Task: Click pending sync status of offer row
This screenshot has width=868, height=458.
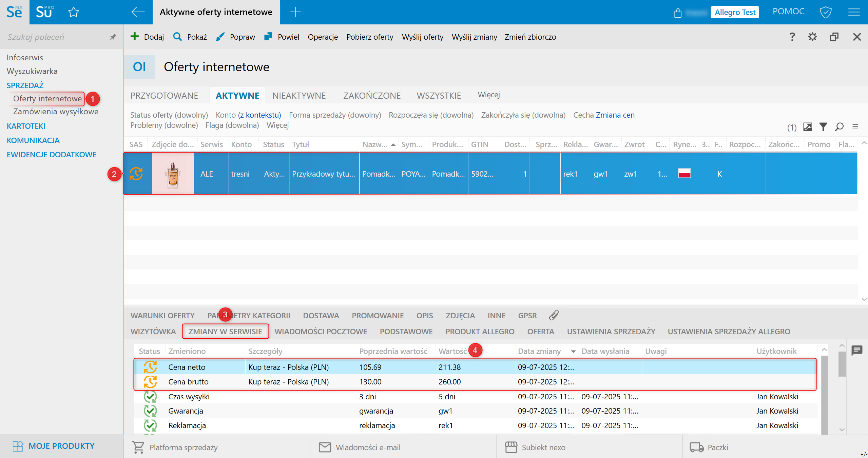Action: pos(136,174)
